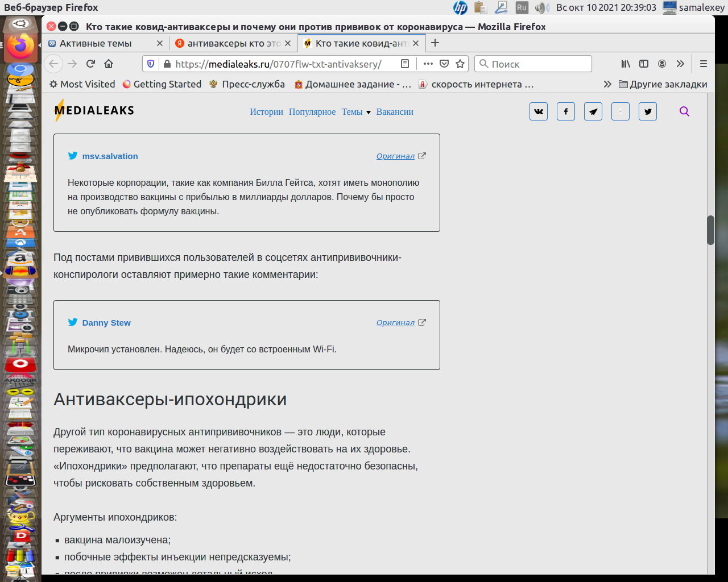Open site search magnifier
728x582 pixels.
click(x=684, y=111)
